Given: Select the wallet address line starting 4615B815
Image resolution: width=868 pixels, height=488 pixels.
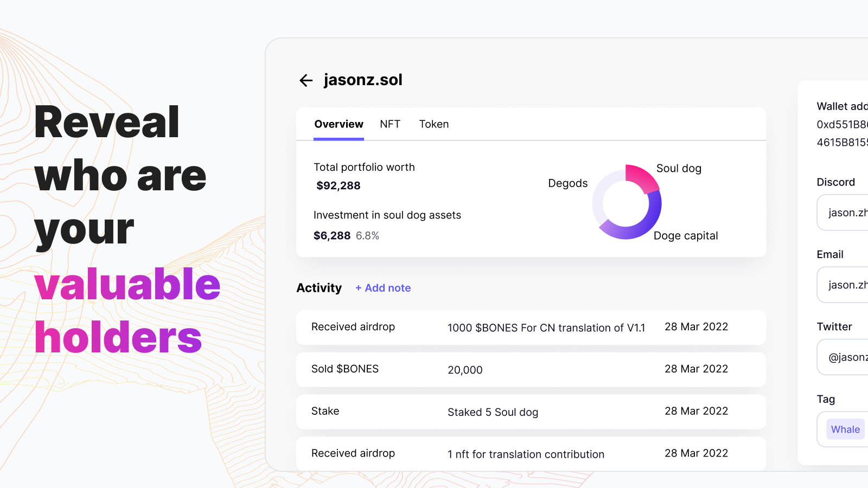Looking at the screenshot, I should [x=843, y=143].
